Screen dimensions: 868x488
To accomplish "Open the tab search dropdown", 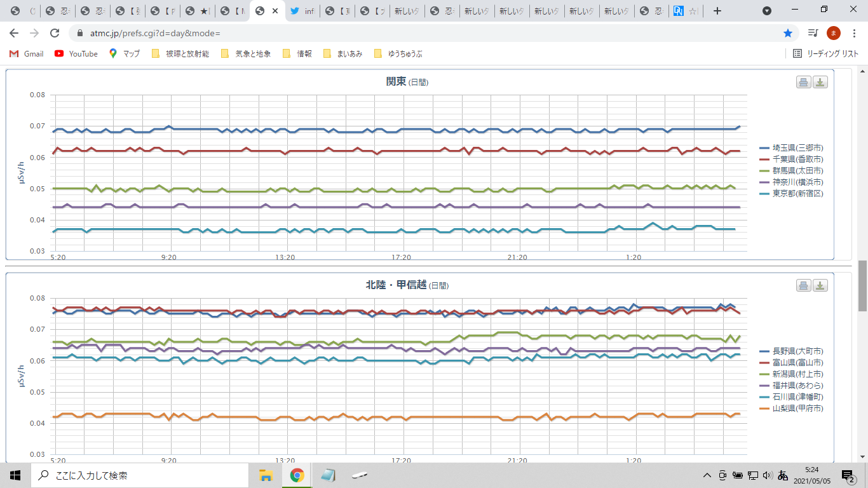I will 767,11.
